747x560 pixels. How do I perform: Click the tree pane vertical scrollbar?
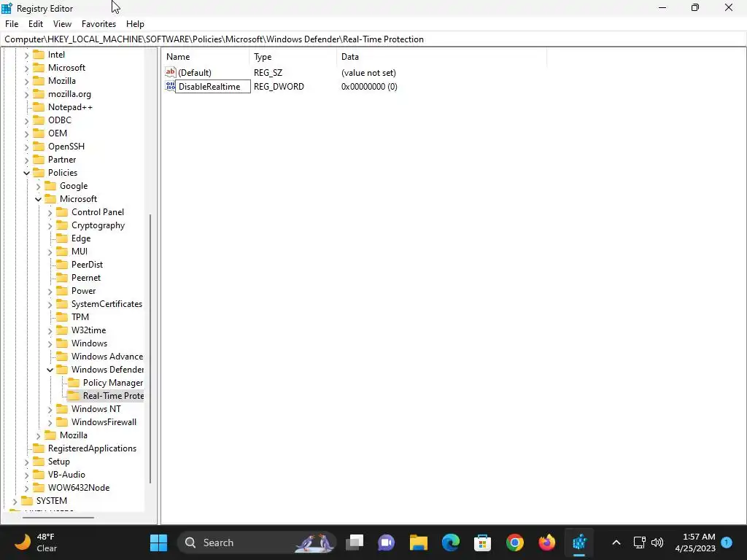click(x=150, y=349)
